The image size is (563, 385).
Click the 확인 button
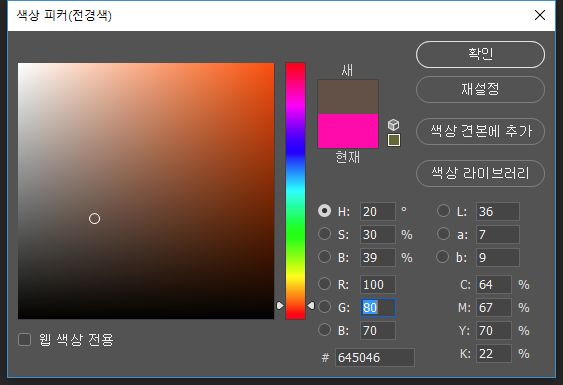point(480,54)
